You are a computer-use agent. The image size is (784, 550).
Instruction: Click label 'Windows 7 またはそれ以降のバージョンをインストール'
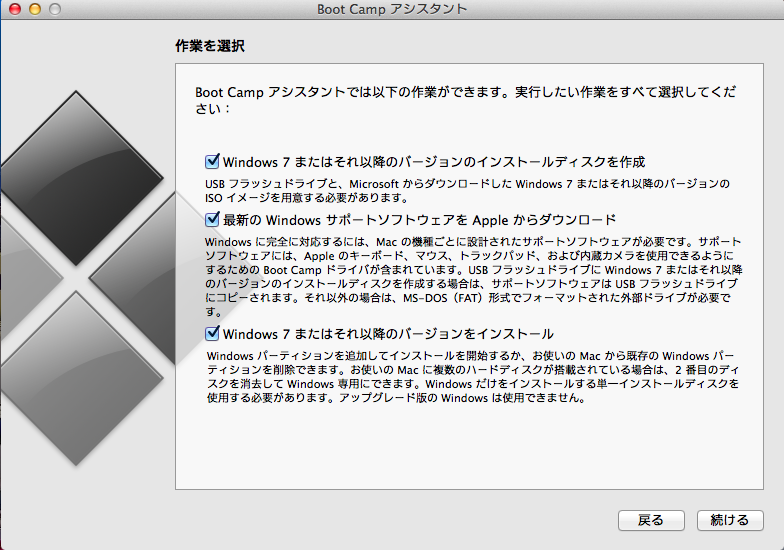tap(388, 334)
